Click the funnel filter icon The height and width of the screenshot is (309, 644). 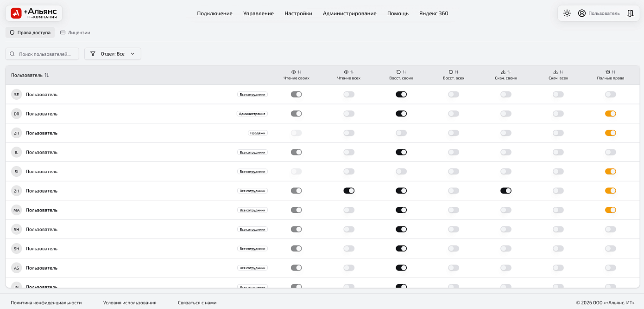tap(93, 54)
